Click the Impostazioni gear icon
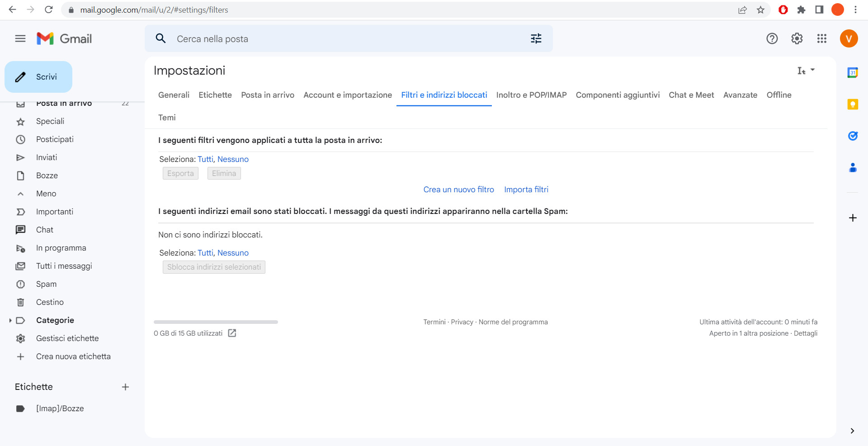The image size is (868, 446). 797,38
